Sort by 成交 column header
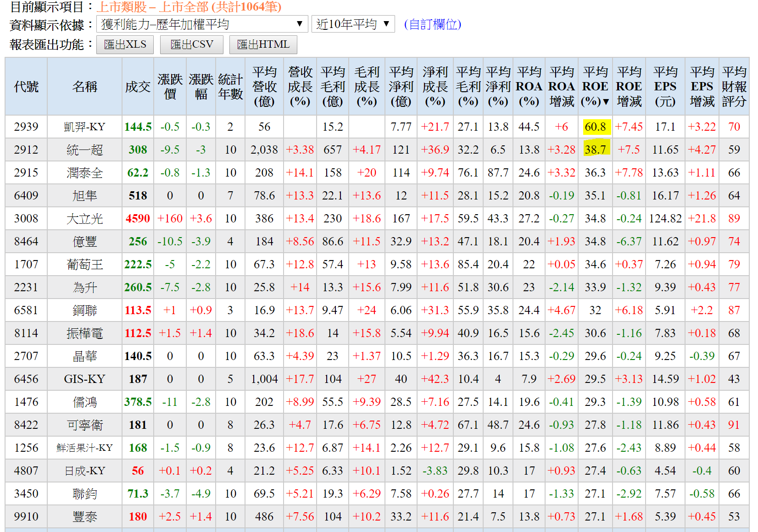 point(138,86)
